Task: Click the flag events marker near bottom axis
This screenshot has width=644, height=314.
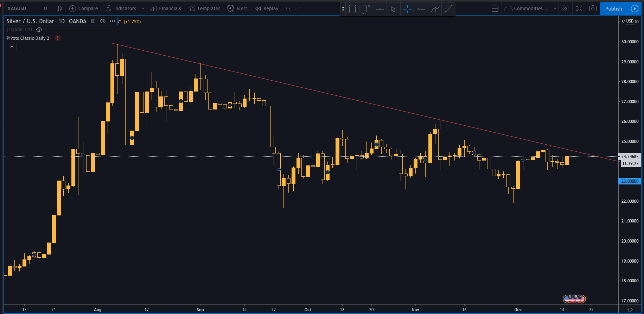Action: [574, 299]
